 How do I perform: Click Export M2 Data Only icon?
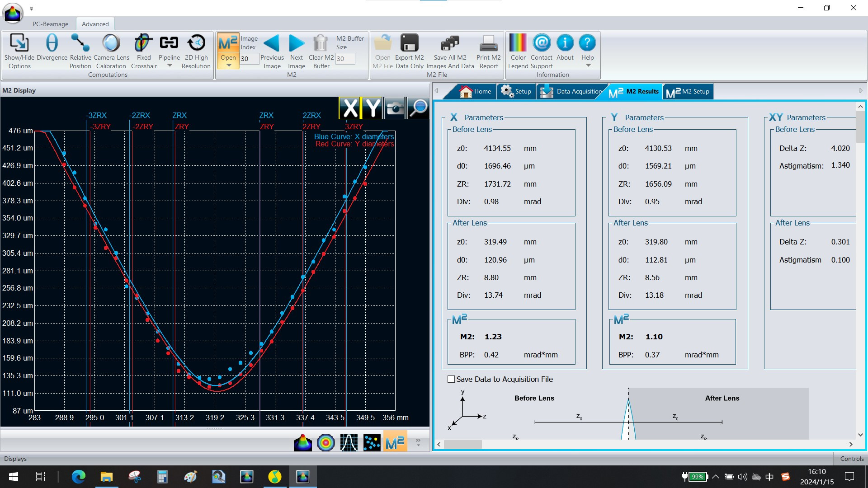click(409, 43)
